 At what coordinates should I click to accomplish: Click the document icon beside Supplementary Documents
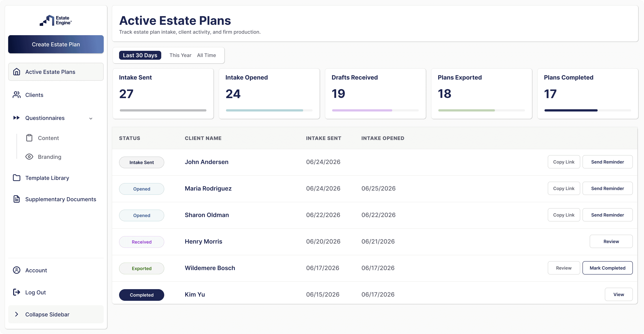pos(17,199)
